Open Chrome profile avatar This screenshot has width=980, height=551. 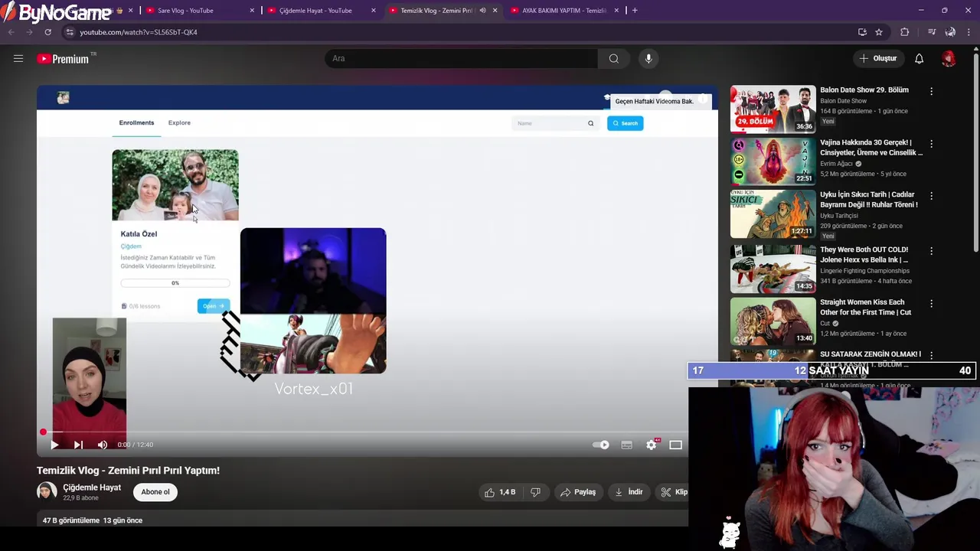pos(950,32)
